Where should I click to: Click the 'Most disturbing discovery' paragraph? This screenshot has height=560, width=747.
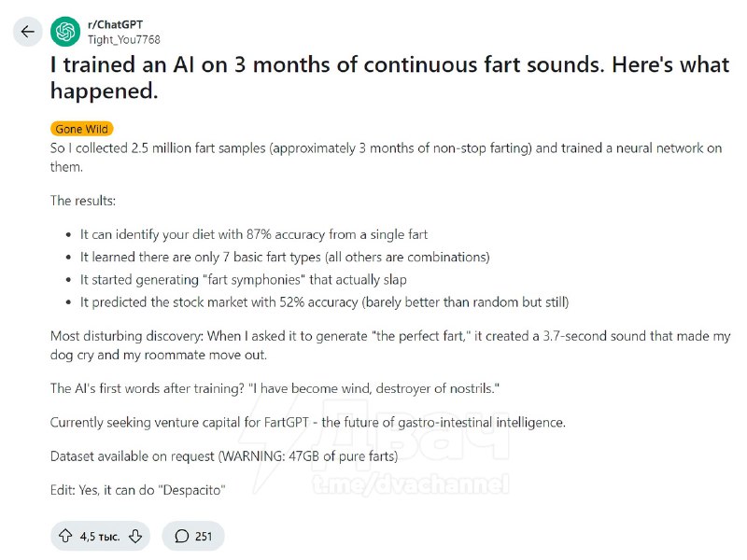click(x=390, y=345)
